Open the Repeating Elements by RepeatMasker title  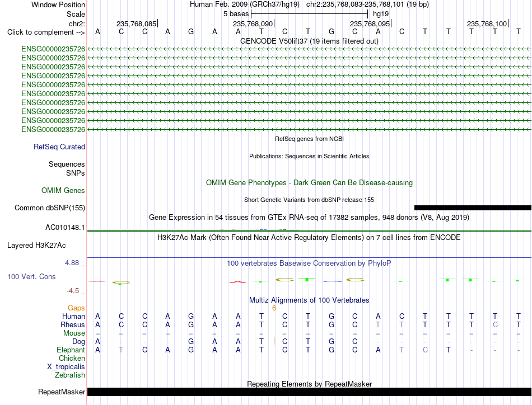309,384
